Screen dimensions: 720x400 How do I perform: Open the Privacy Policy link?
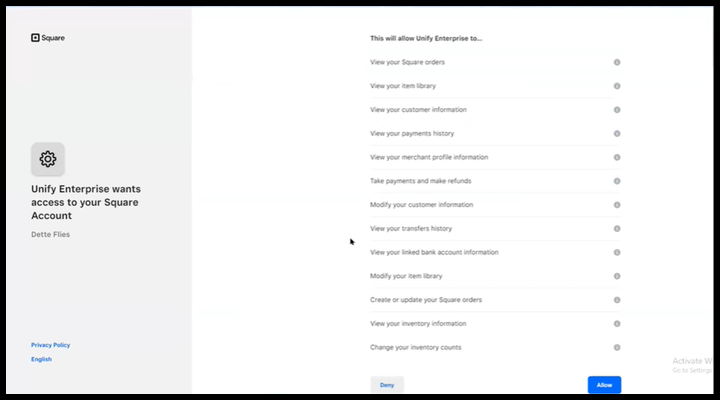pos(50,345)
